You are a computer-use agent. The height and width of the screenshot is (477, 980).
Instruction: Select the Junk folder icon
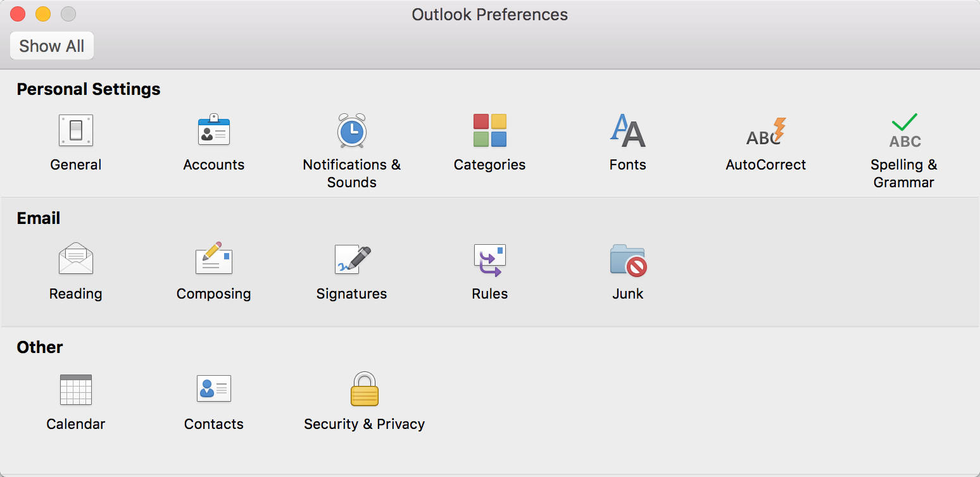[627, 259]
